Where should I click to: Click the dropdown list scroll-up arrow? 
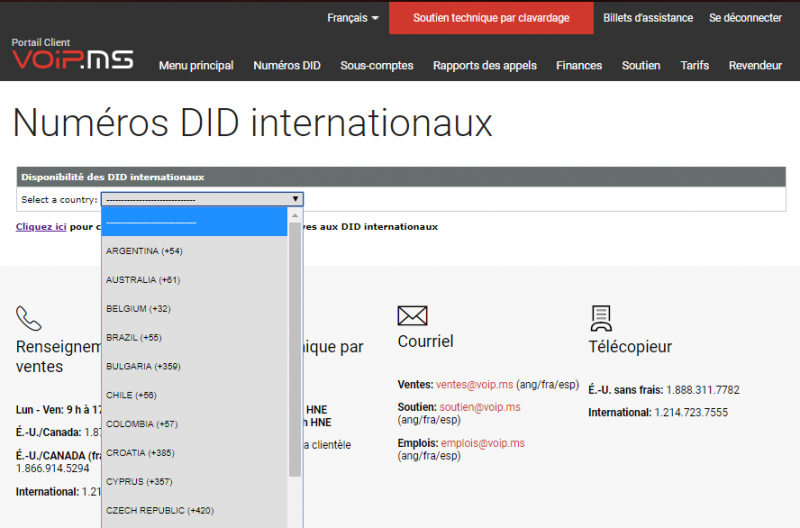pos(295,216)
